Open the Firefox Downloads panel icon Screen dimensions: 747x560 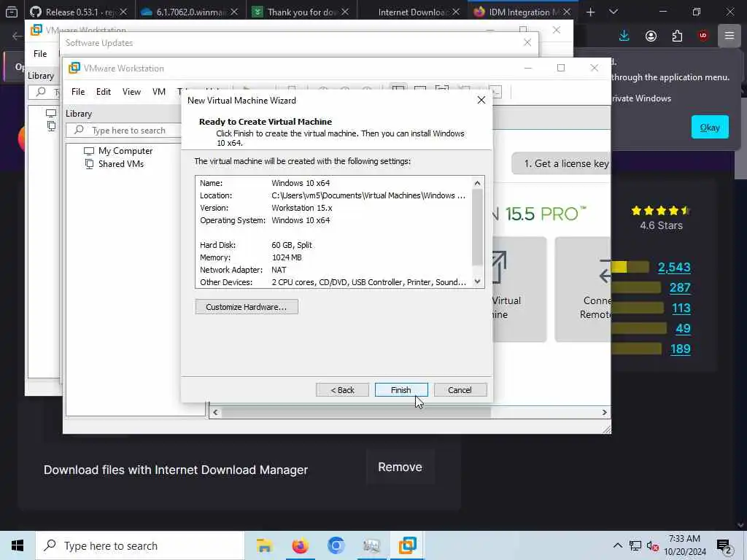pyautogui.click(x=624, y=36)
